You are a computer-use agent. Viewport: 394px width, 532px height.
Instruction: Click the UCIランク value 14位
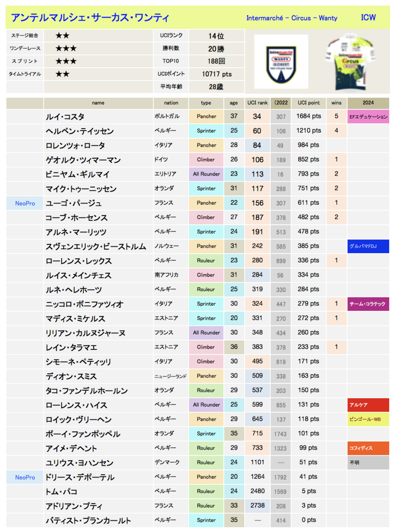click(216, 36)
